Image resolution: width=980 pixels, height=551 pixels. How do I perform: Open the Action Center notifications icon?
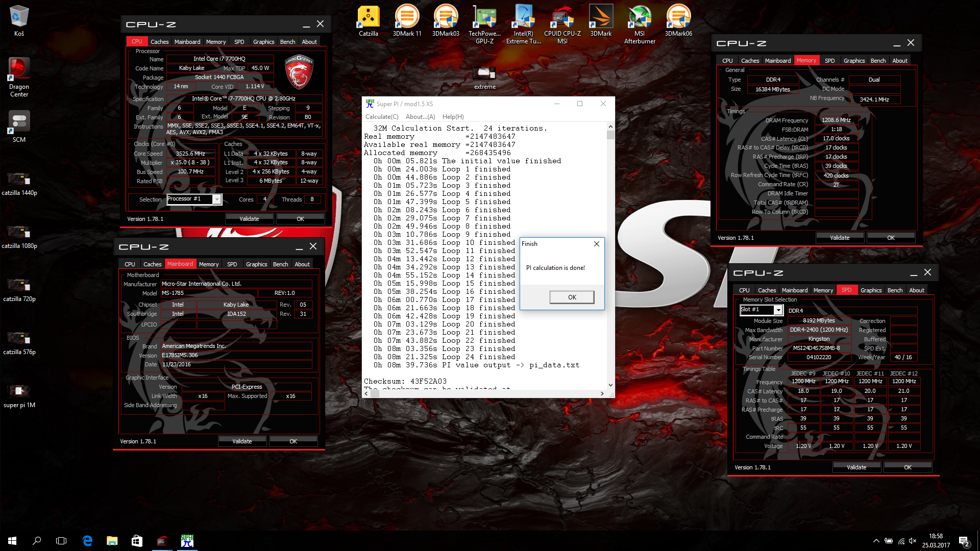[964, 541]
